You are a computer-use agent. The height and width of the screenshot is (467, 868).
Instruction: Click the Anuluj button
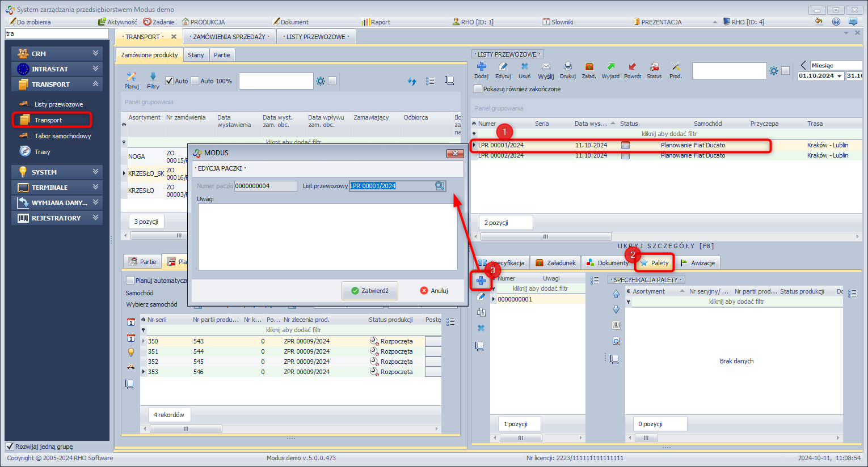pos(434,291)
